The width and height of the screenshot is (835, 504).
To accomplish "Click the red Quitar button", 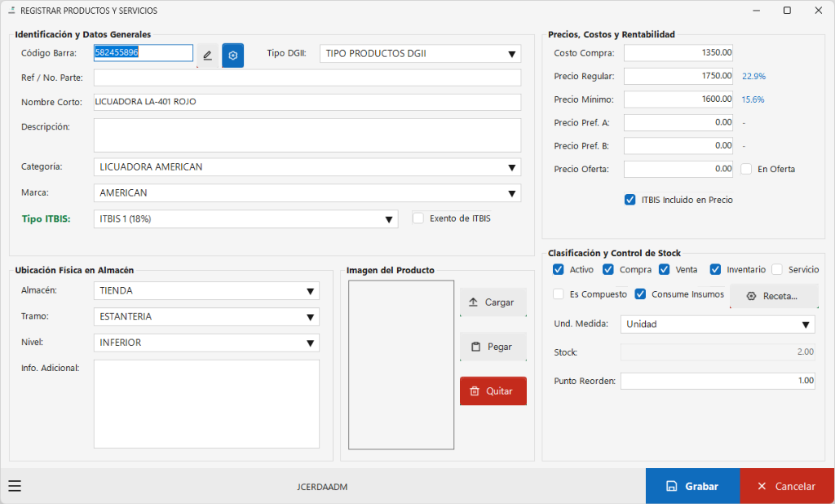I will point(493,391).
